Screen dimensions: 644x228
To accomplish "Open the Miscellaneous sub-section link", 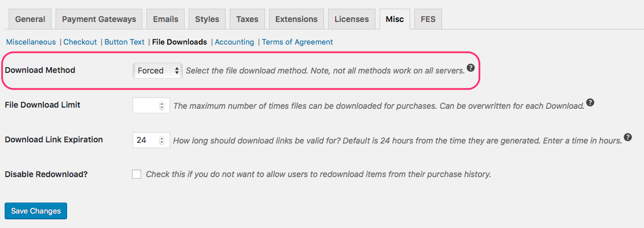I will tap(31, 42).
